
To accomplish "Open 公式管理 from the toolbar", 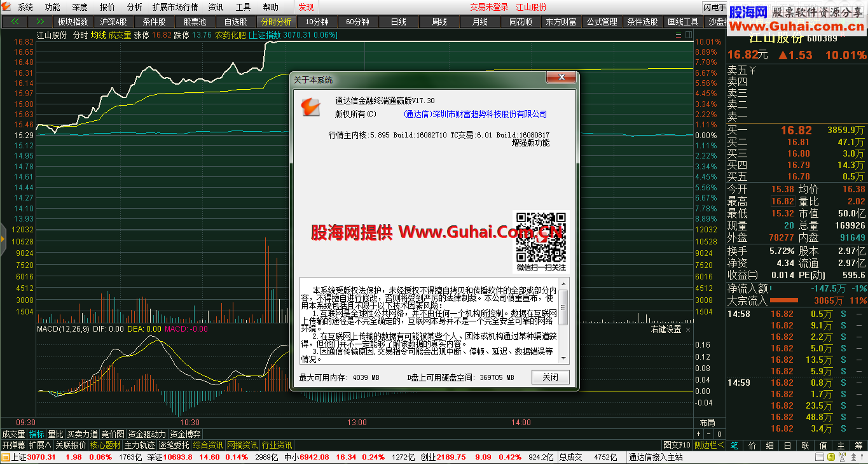I will (x=602, y=22).
